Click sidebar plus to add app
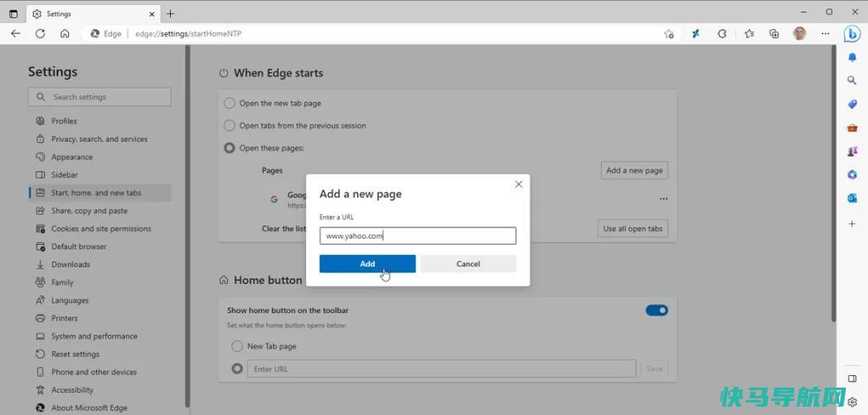Viewport: 868px width, 415px height. (x=852, y=223)
